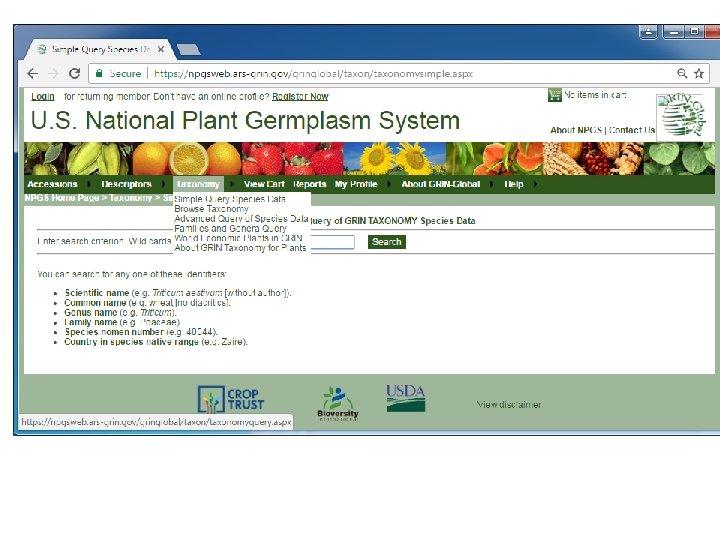Reload the page with the refresh icon
The image size is (720, 540).
(74, 73)
